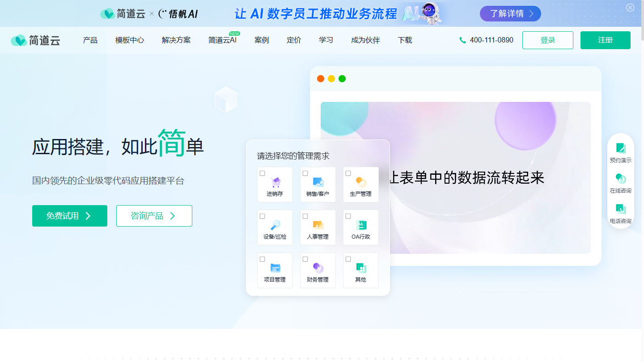Click the OA行政 icon
This screenshot has height=362, width=644.
point(361,225)
